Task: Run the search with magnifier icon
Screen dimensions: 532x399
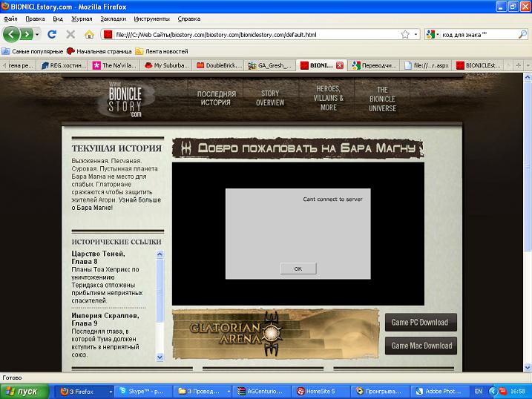Action: 522,34
